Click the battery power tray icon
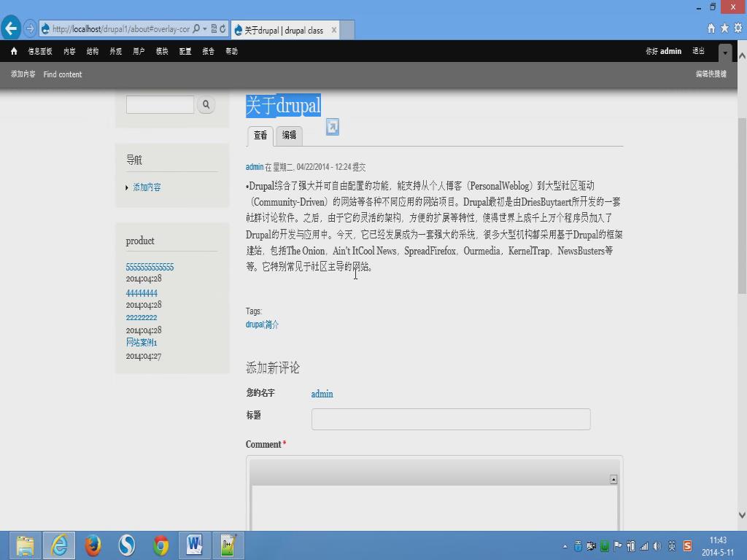Image resolution: width=747 pixels, height=560 pixels. 631,546
